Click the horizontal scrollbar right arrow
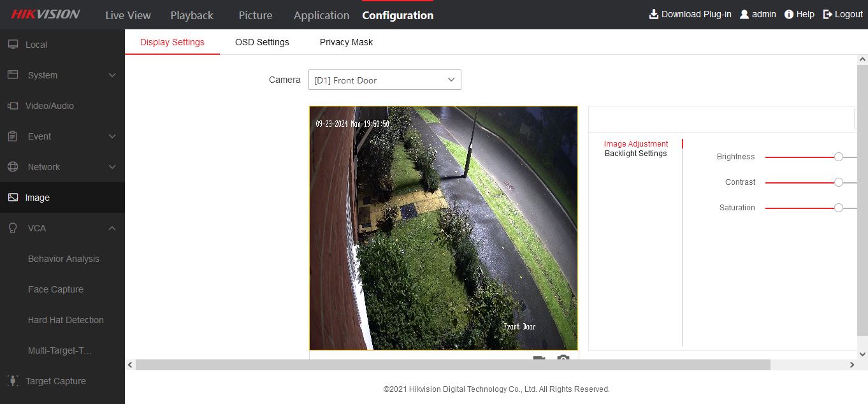 852,365
